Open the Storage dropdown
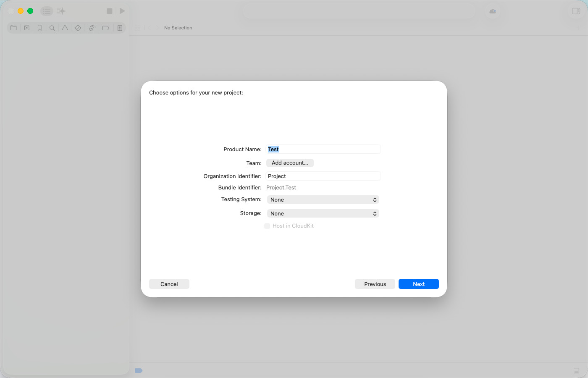The height and width of the screenshot is (378, 588). click(x=323, y=214)
